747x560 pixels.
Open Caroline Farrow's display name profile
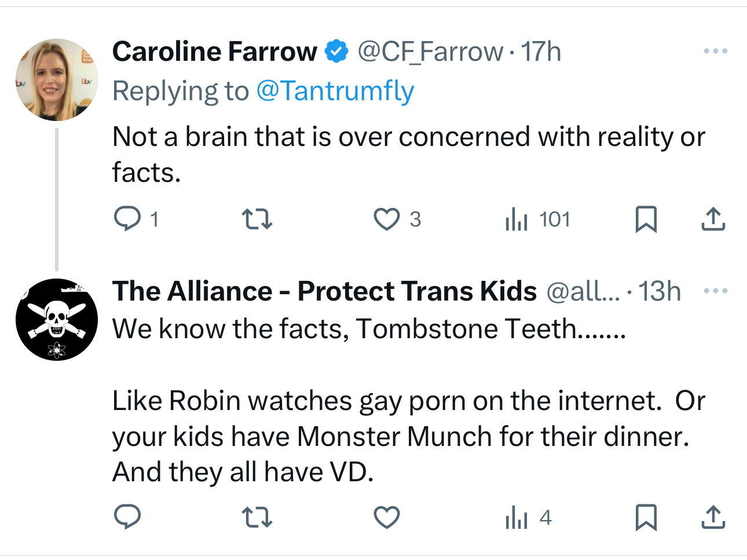tap(214, 52)
